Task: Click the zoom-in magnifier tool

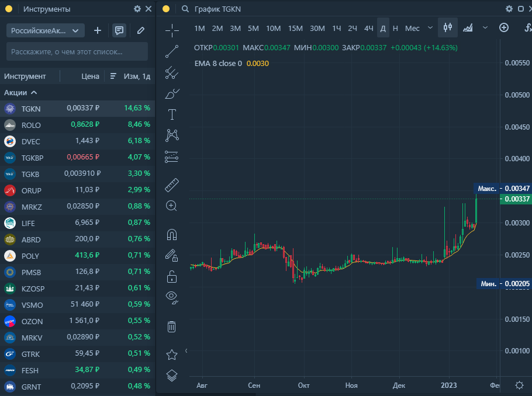Action: pos(172,206)
